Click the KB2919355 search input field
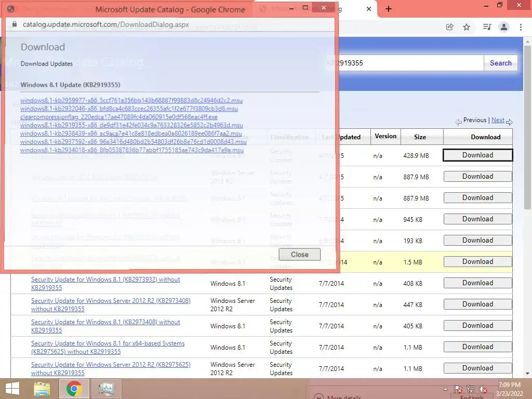 point(404,63)
